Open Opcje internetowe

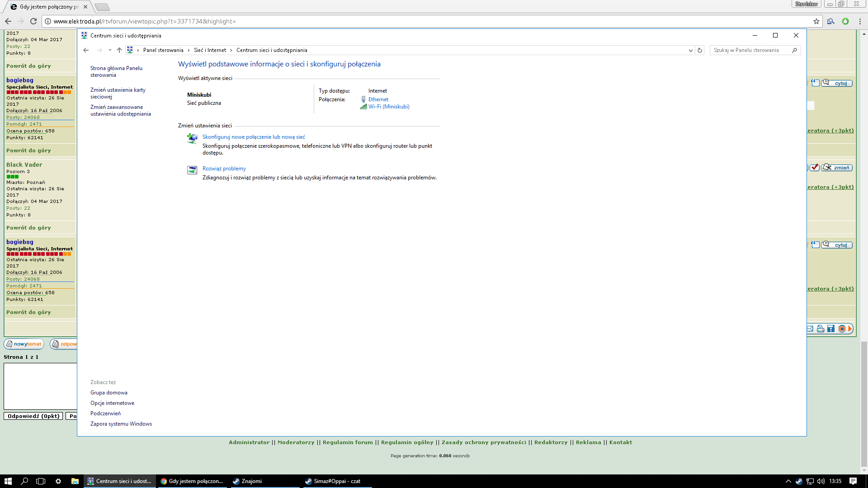(x=112, y=403)
